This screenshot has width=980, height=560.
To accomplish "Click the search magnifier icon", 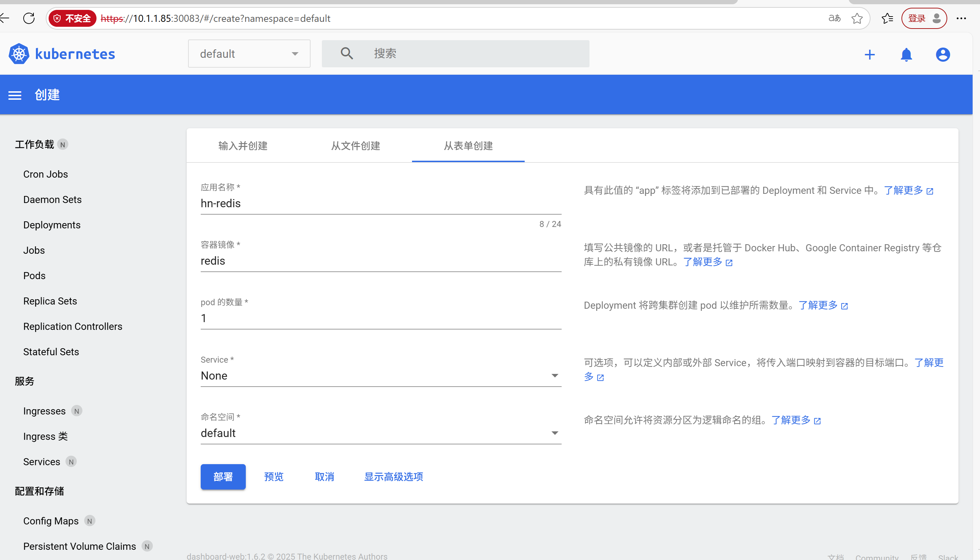I will (x=346, y=54).
